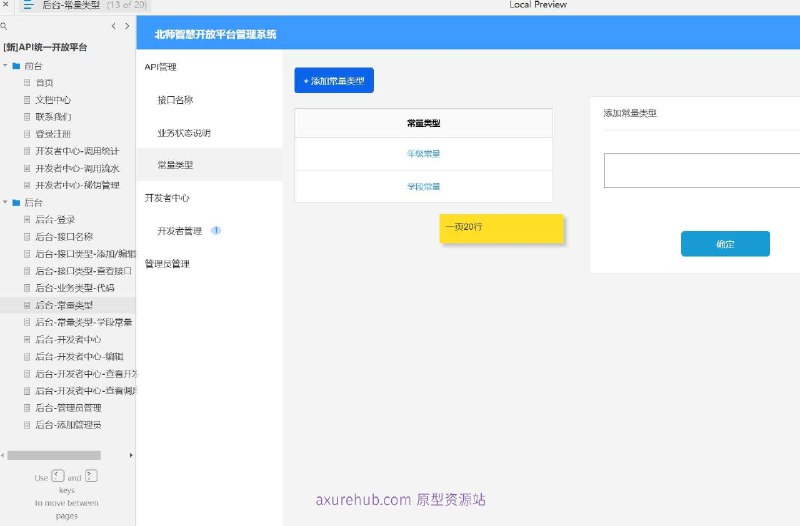Collapse the 前台 folder
This screenshot has width=800, height=526.
pos(5,66)
